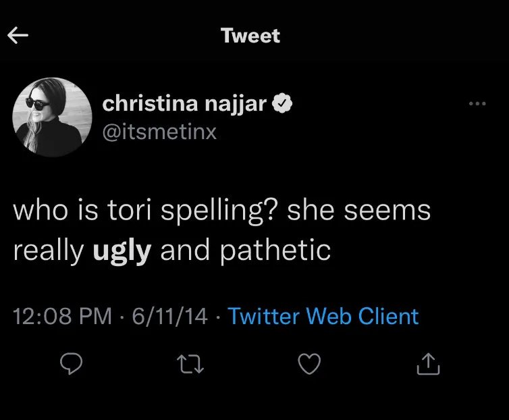Open the Twitter Web Client source link
The width and height of the screenshot is (509, 420).
[x=323, y=316]
